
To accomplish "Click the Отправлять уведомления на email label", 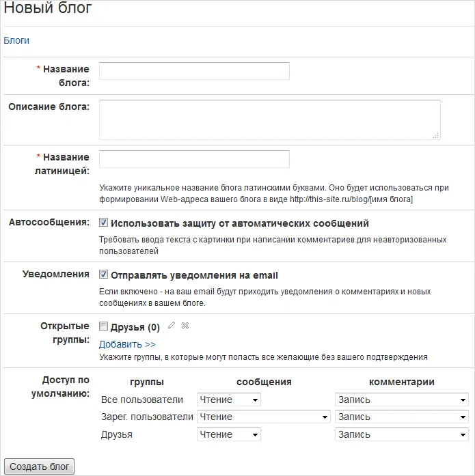I will (194, 275).
